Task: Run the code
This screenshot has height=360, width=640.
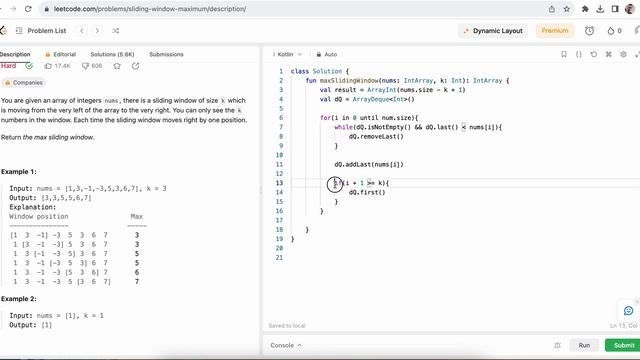Action: point(584,345)
